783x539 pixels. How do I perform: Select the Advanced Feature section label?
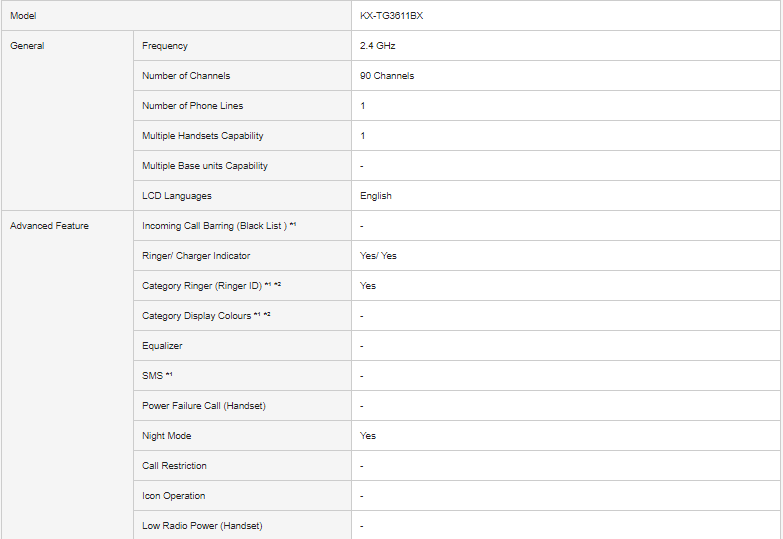(x=49, y=226)
